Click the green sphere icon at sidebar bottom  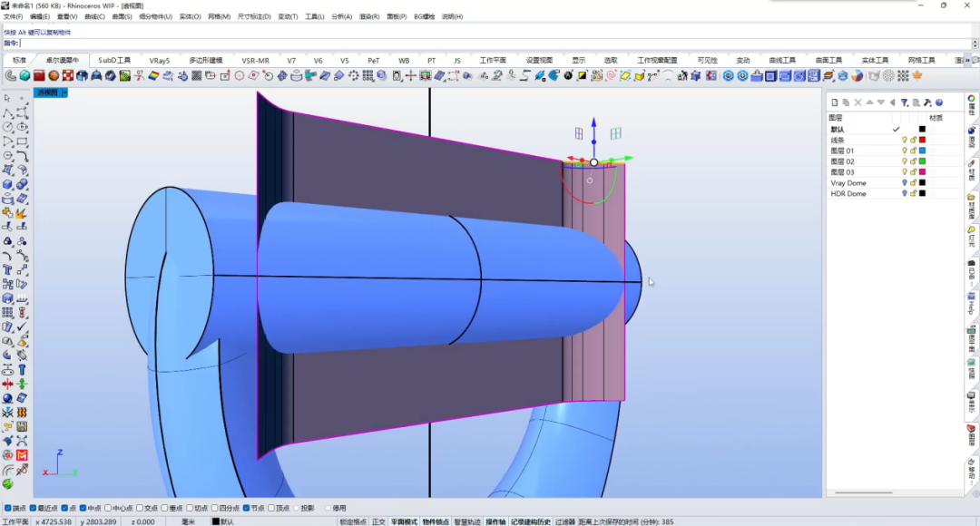7,483
